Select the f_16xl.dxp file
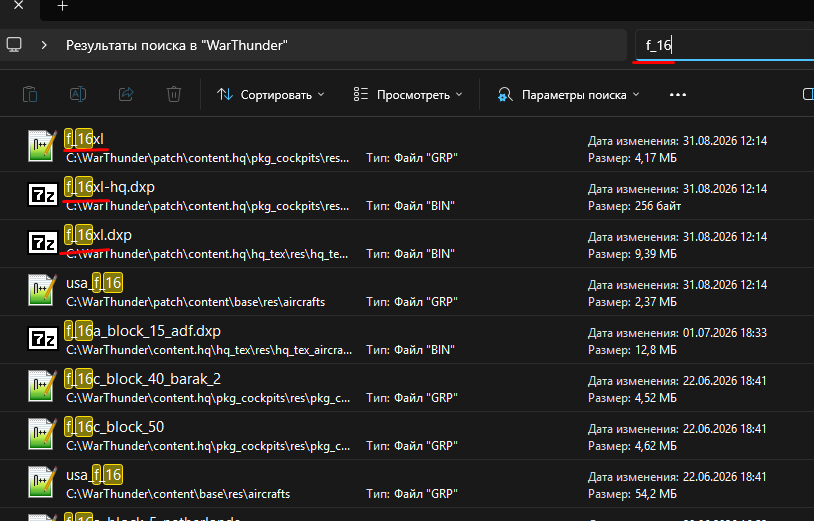814x521 pixels. [x=407, y=244]
